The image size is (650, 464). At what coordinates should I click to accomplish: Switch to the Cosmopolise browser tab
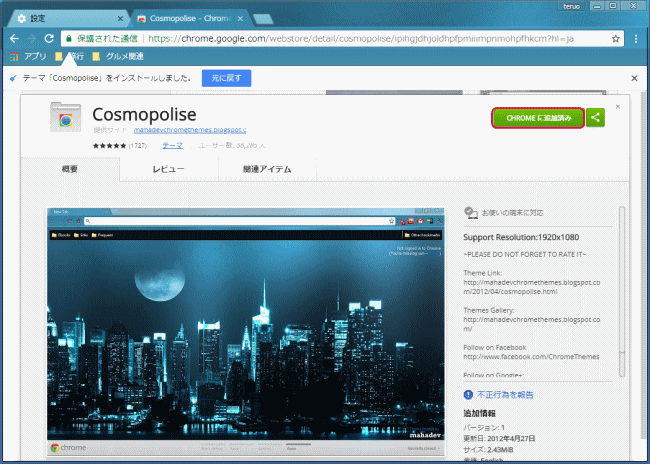pos(191,18)
